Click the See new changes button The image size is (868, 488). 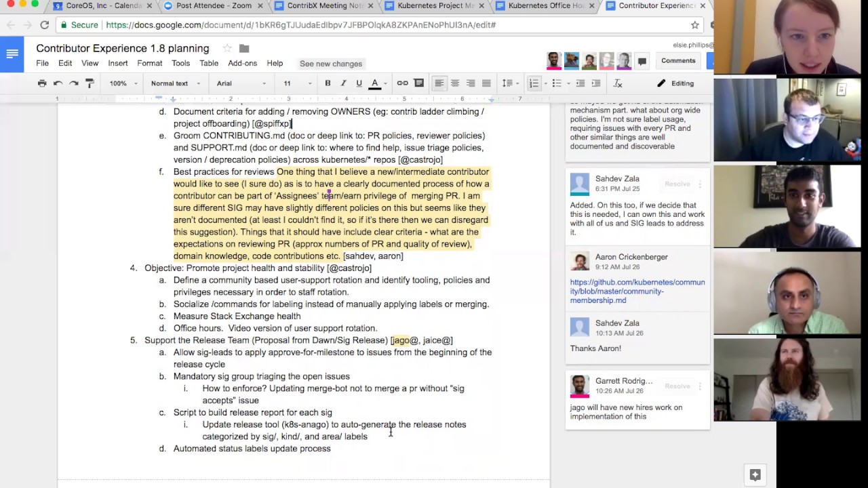[x=331, y=64]
